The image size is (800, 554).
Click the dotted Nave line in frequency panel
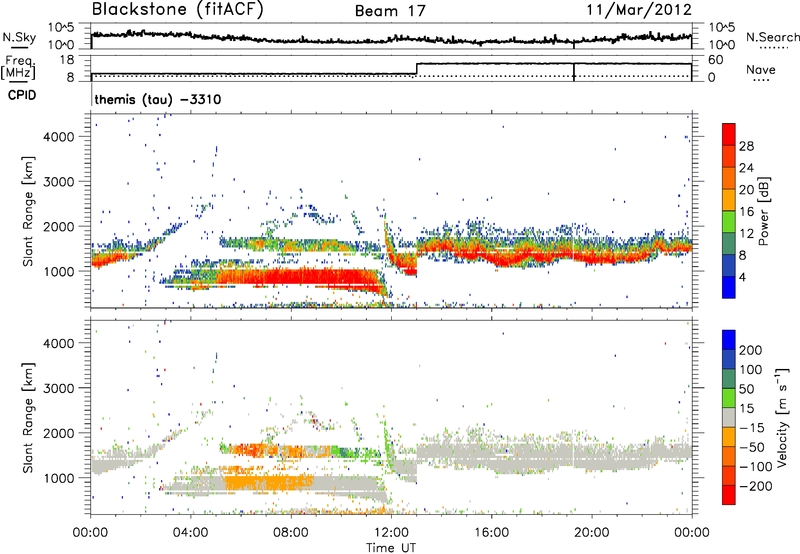click(391, 77)
